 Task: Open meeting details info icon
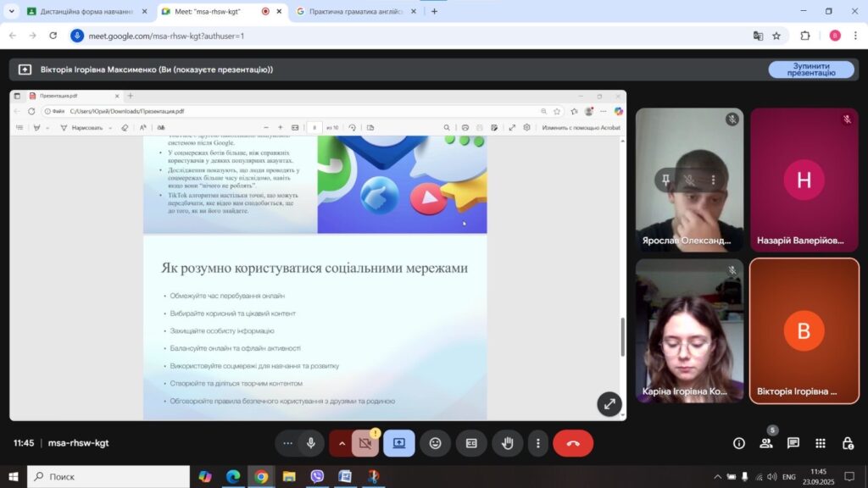click(x=739, y=443)
